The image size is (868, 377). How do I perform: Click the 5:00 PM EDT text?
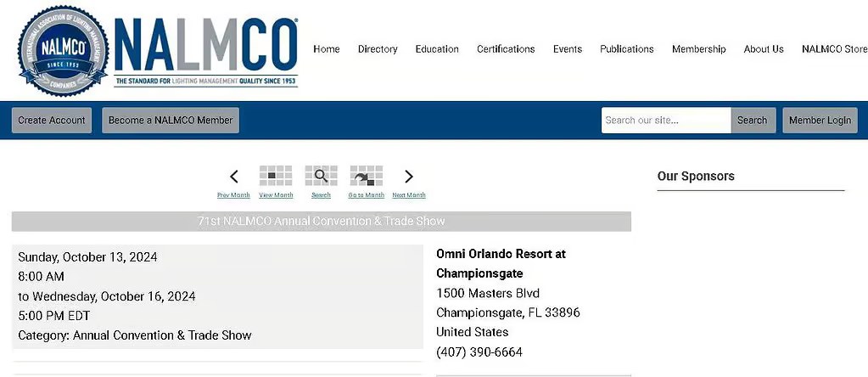53,316
